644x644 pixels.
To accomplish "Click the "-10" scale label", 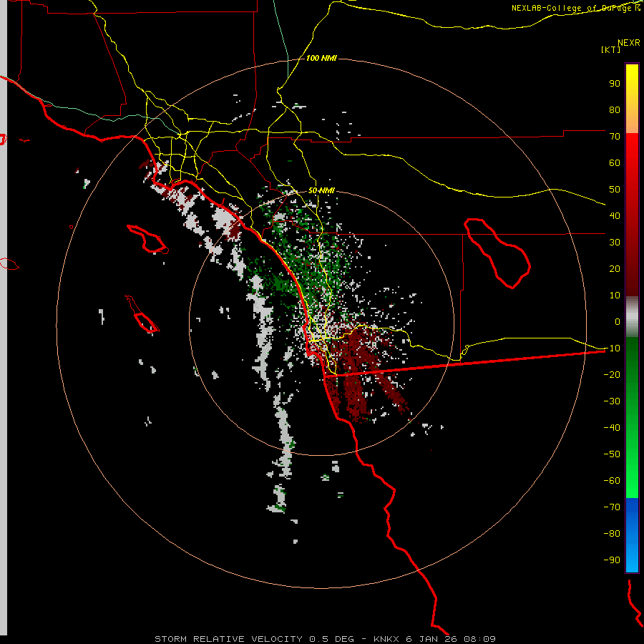I will [612, 348].
